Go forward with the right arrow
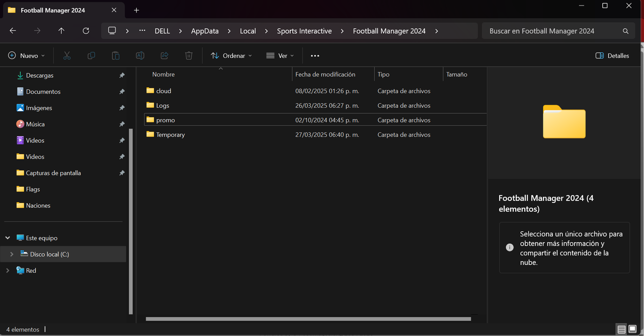Screen dimensions: 644x336 point(37,31)
